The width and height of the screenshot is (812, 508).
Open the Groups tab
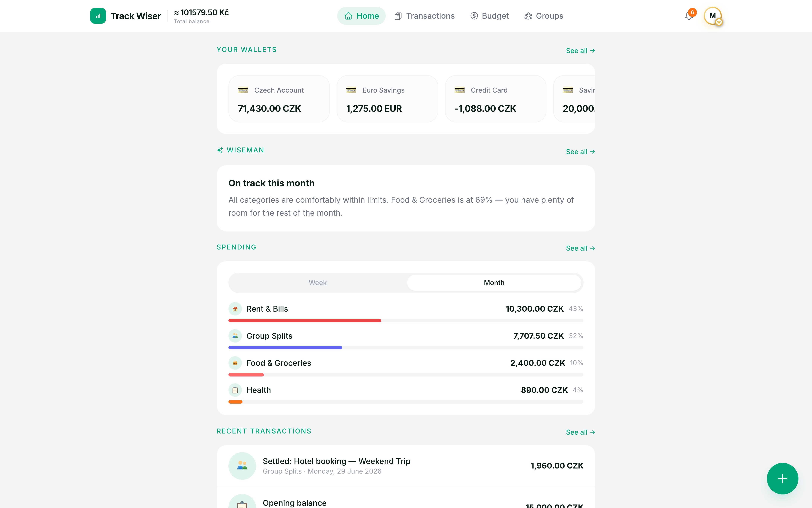tap(544, 16)
